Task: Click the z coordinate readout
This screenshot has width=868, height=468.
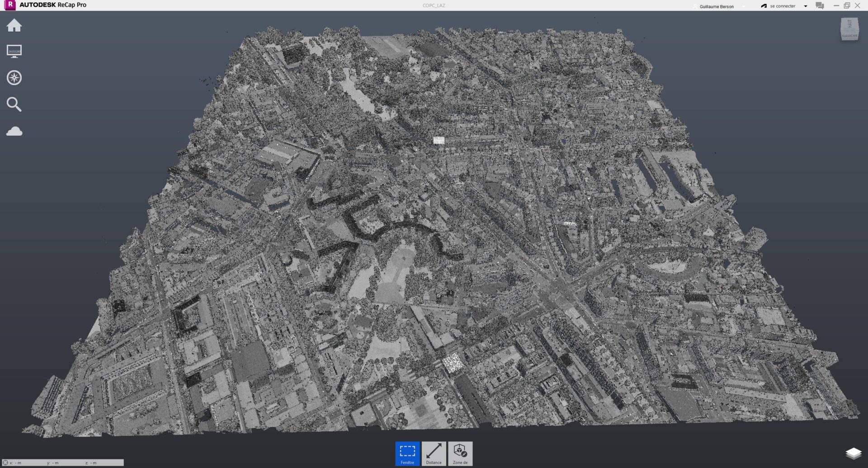Action: tap(91, 463)
